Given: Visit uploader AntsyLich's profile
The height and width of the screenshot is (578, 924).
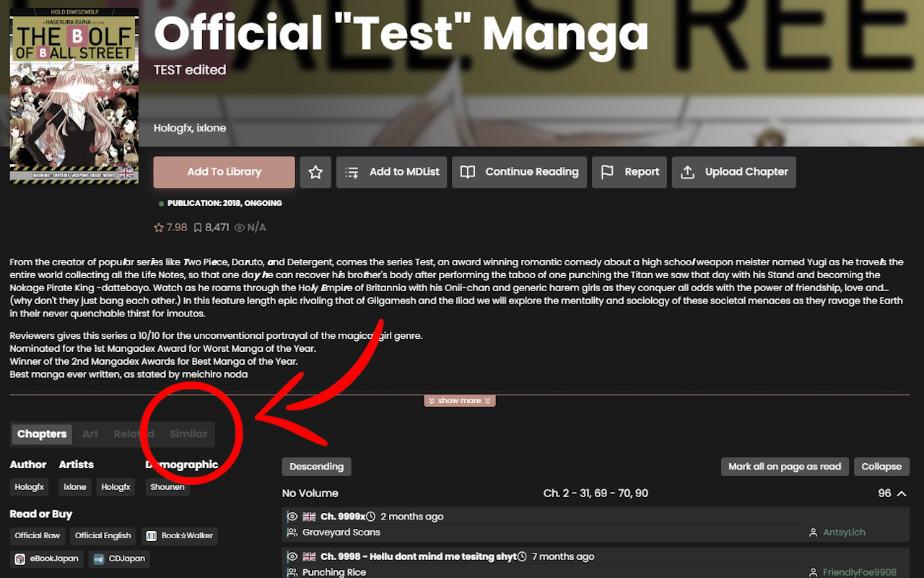Looking at the screenshot, I should coord(844,532).
